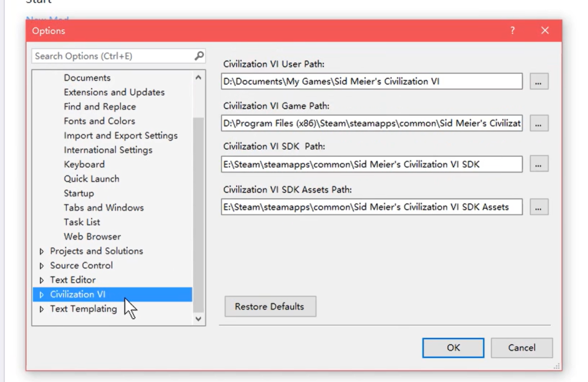The height and width of the screenshot is (382, 588).
Task: Close the Options dialog
Action: 545,30
